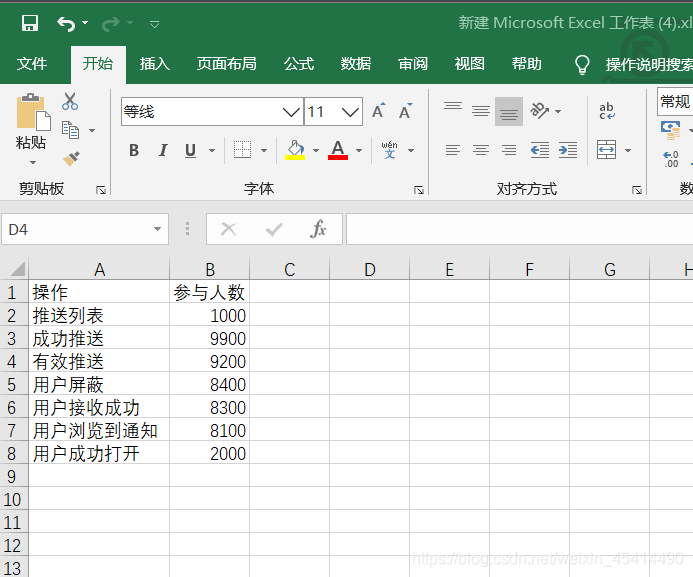Image resolution: width=693 pixels, height=577 pixels.
Task: Apply red font color A
Action: pos(338,150)
